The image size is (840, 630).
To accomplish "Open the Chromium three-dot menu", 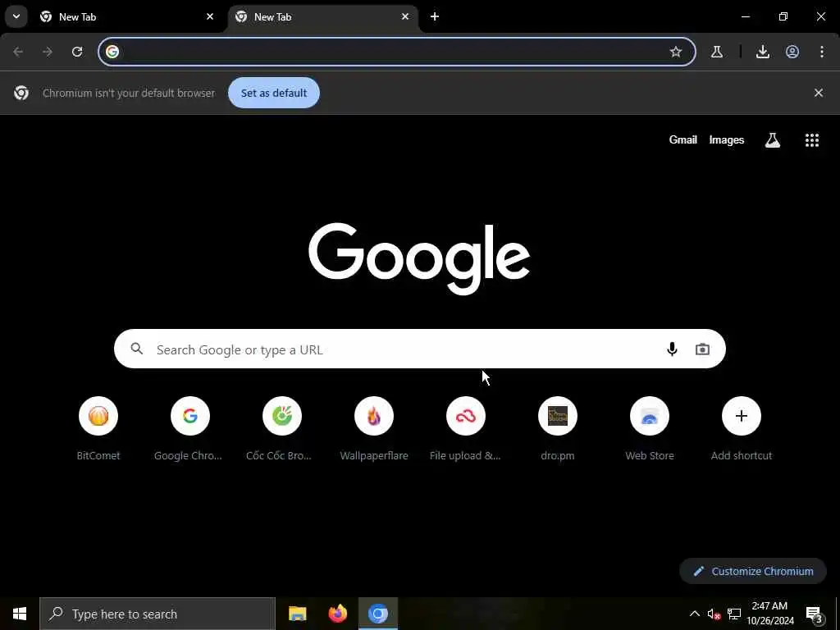I will pos(822,52).
